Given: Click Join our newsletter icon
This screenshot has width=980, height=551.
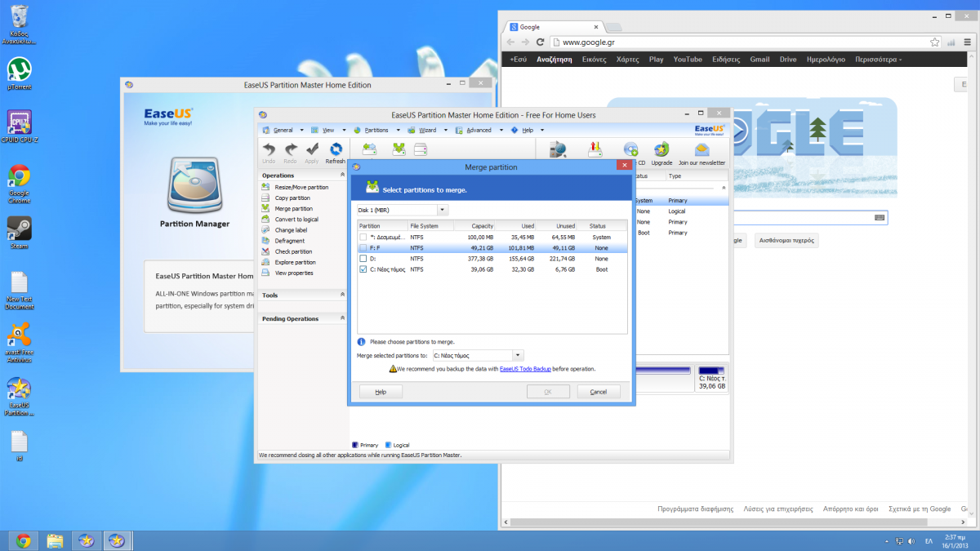Looking at the screenshot, I should (702, 149).
